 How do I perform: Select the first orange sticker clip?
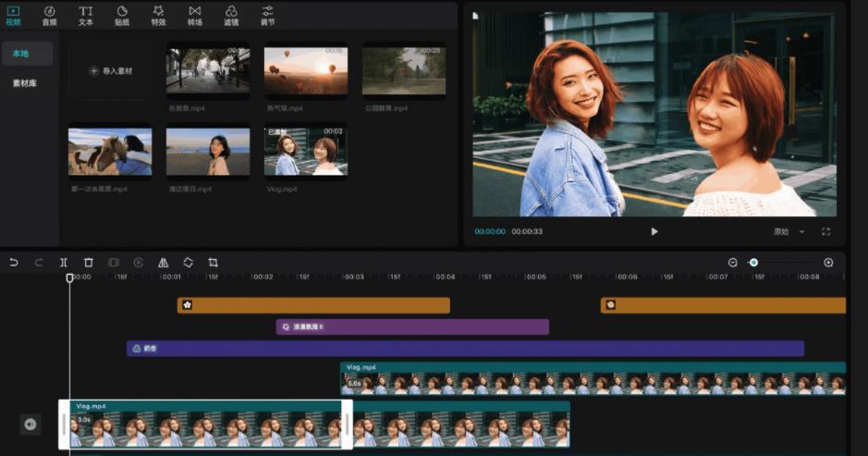(313, 305)
